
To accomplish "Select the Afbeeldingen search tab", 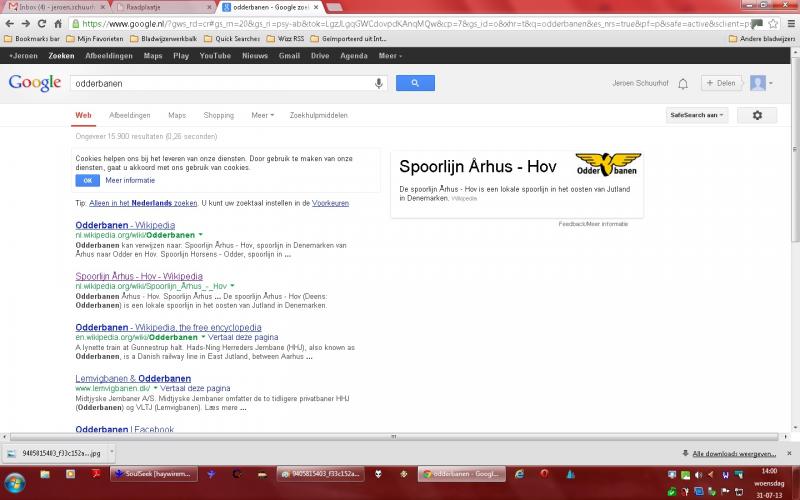I will point(130,115).
